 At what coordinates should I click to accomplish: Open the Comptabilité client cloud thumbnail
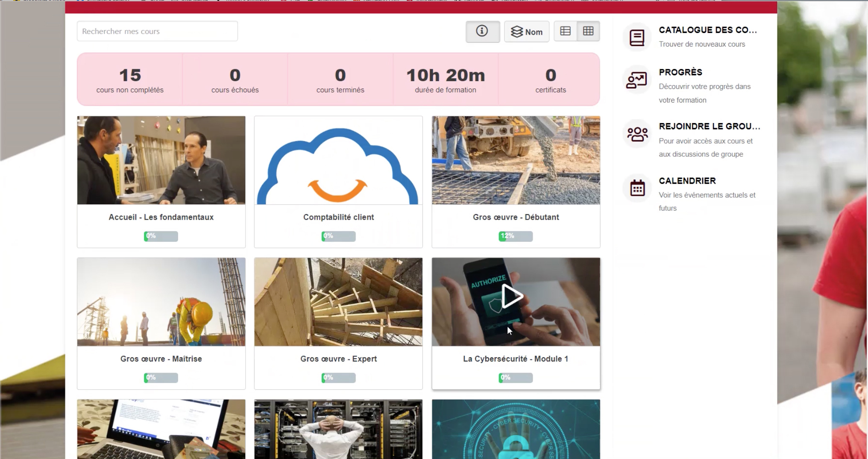pos(338,160)
